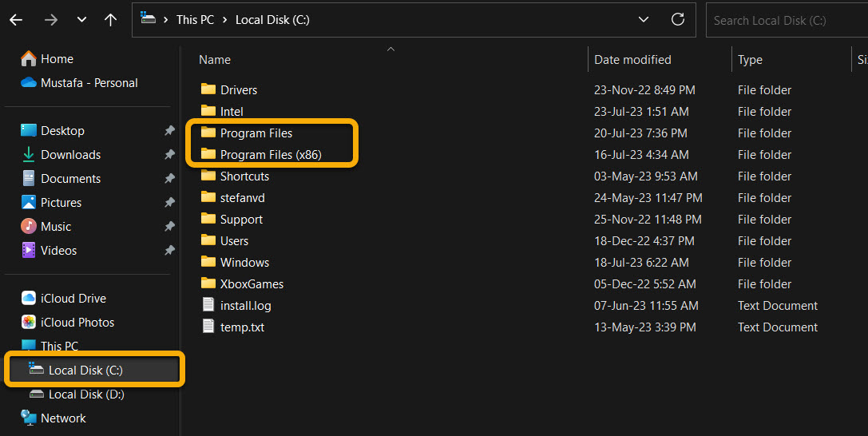Viewport: 868px width, 436px height.
Task: Open Desktop from quick access
Action: coord(53,131)
